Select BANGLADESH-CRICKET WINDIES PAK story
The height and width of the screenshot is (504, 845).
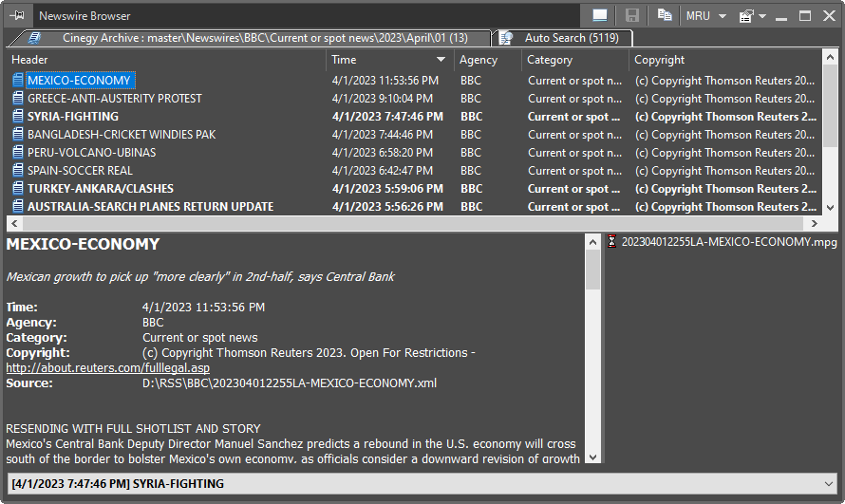click(122, 135)
